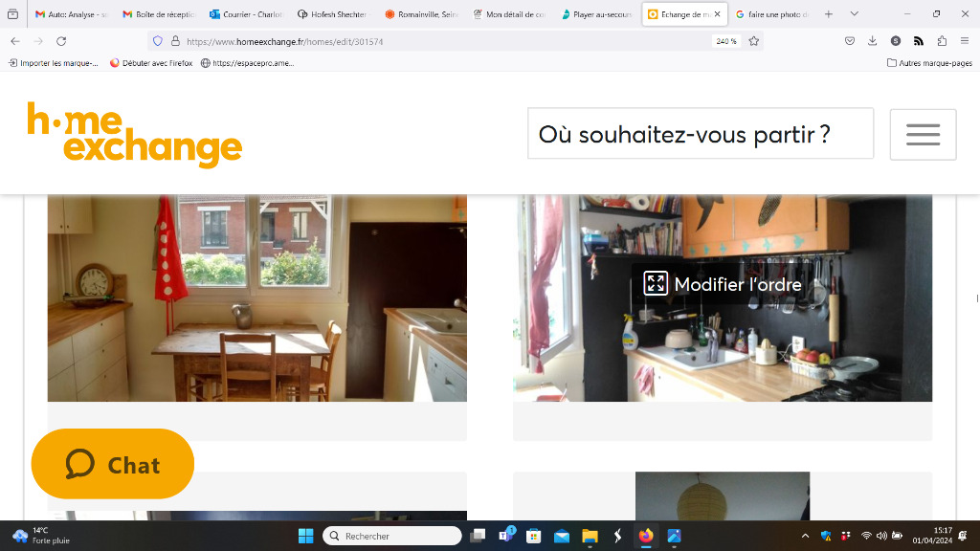Open the Firefox extensions puzzle icon
Viewport: 980px width, 551px height.
(x=942, y=41)
